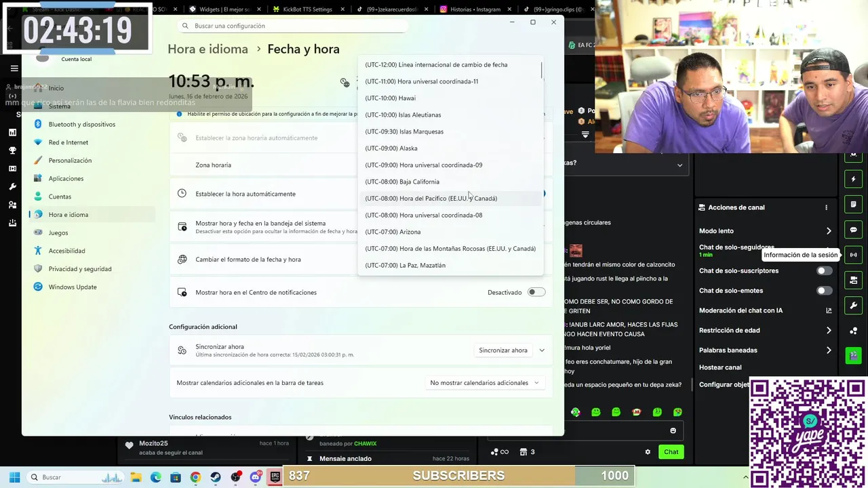The height and width of the screenshot is (488, 868).
Task: Open Steam from taskbar
Action: point(216,477)
